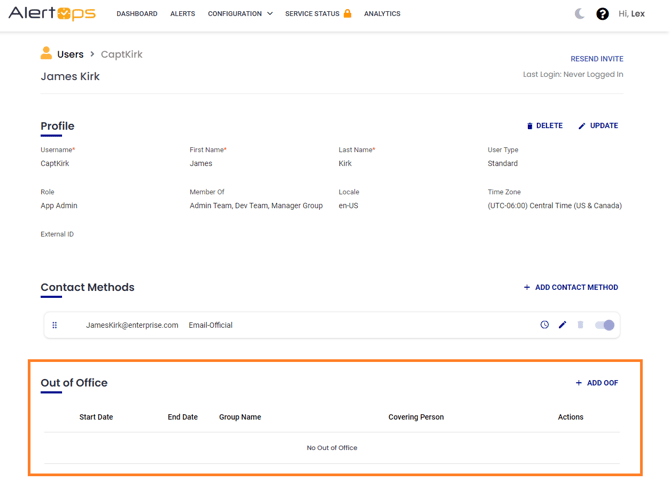
Task: Click Resend Invite link
Action: click(596, 59)
